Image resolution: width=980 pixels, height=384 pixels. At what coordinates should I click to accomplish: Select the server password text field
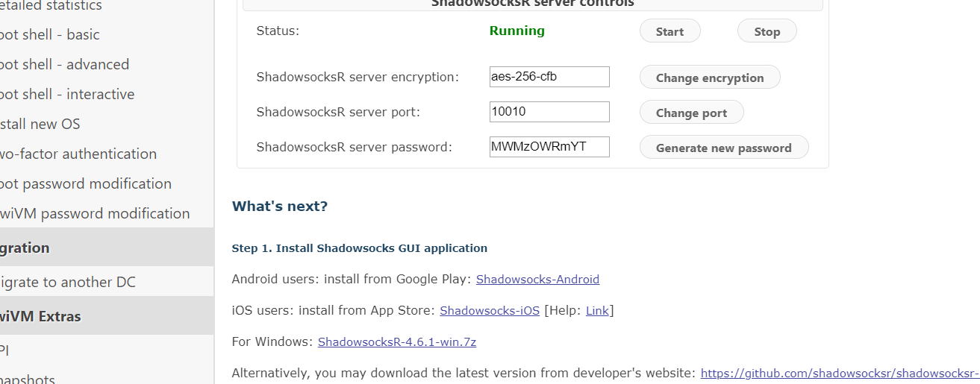(x=549, y=147)
